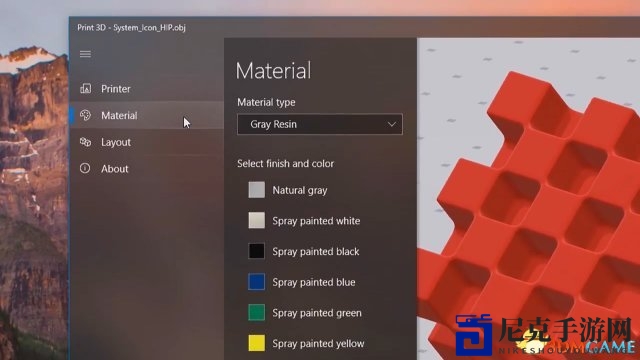Click the Printer icon in sidebar
640x360 pixels.
86,88
